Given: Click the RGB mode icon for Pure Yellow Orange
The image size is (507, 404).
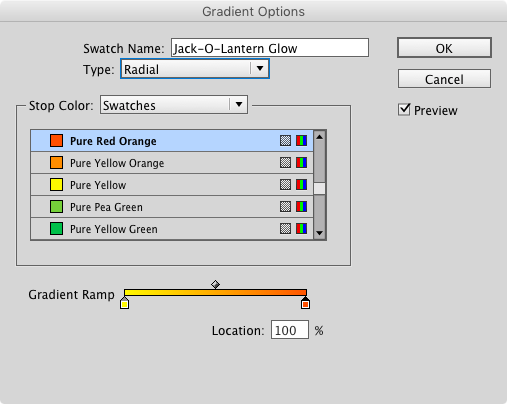Looking at the screenshot, I should [301, 163].
